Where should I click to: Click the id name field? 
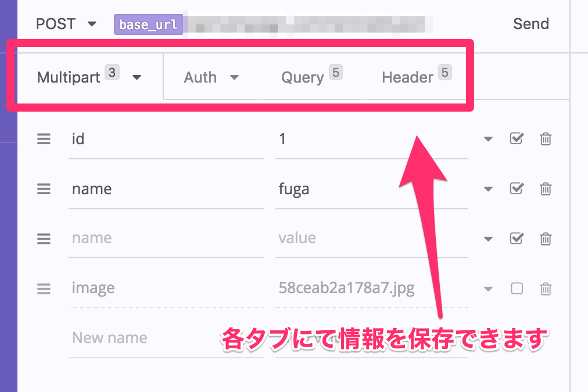166,140
